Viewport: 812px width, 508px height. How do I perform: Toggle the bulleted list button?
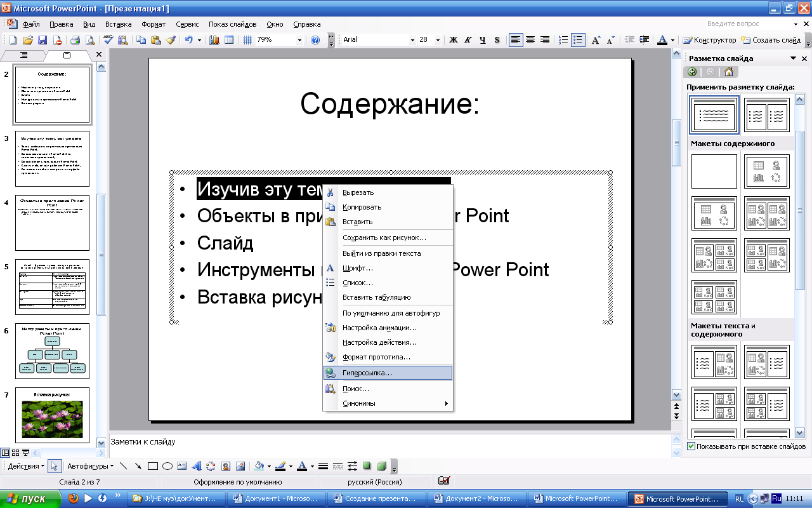tap(578, 40)
